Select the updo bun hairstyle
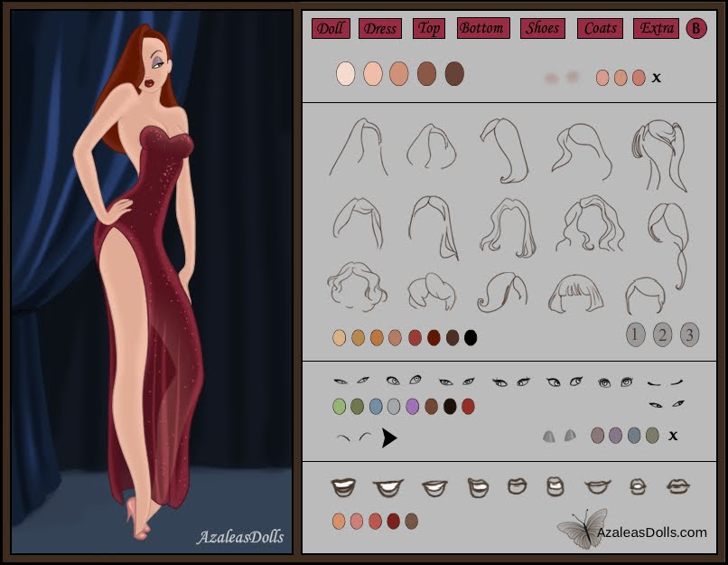This screenshot has height=565, width=728. point(432,291)
